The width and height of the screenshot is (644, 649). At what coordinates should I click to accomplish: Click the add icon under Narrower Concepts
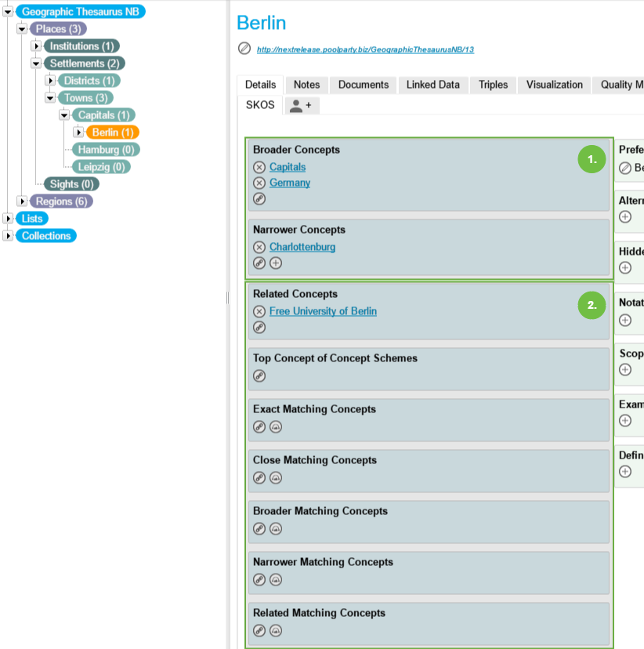point(276,263)
